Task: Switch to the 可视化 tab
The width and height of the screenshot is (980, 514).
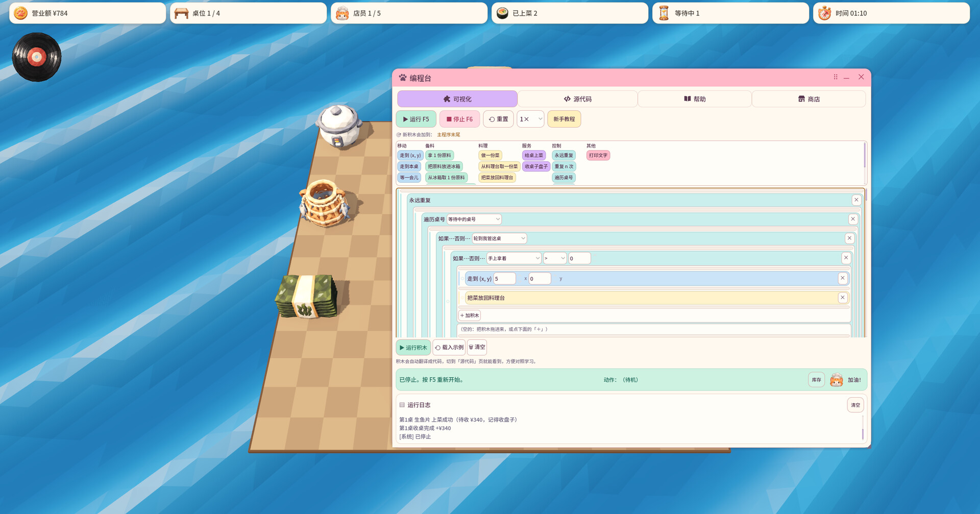Action: [457, 99]
